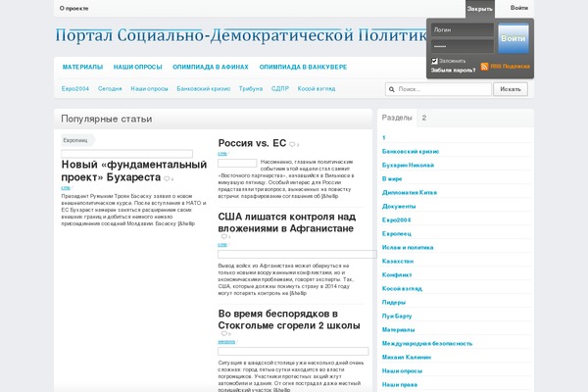Click the blue Войти login button
The height and width of the screenshot is (392, 588).
(x=514, y=38)
